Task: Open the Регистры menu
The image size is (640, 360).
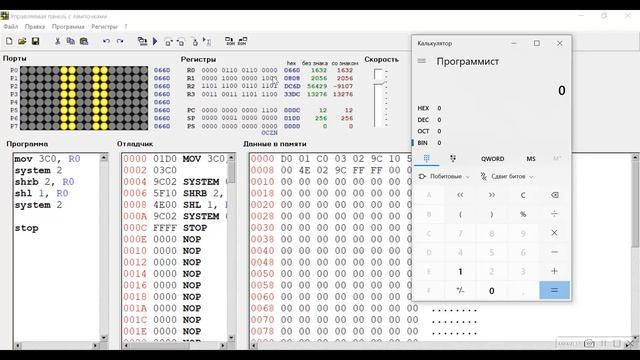Action: (x=104, y=27)
